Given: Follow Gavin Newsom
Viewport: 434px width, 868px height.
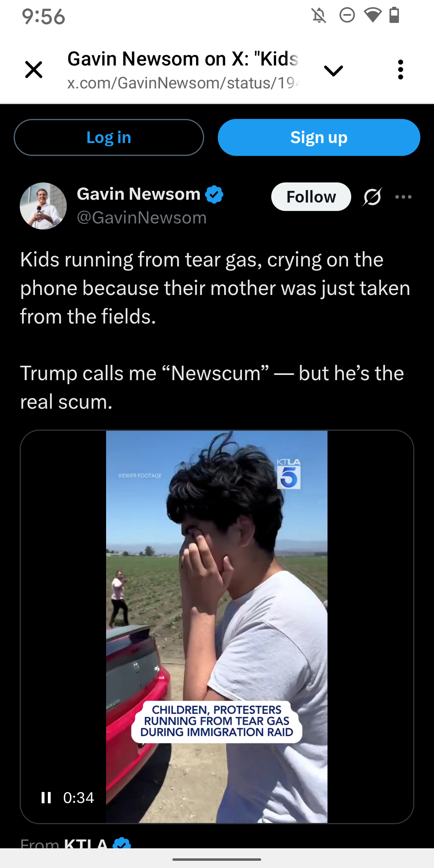Looking at the screenshot, I should tap(311, 197).
